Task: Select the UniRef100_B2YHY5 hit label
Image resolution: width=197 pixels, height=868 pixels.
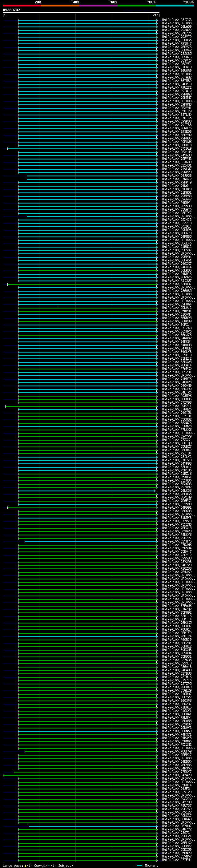Action: (x=176, y=542)
